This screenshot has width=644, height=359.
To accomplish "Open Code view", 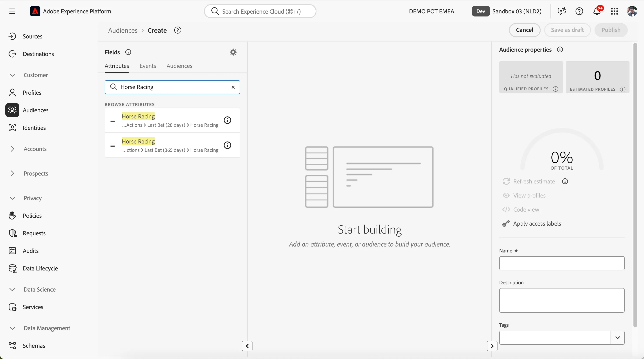I will [x=526, y=209].
